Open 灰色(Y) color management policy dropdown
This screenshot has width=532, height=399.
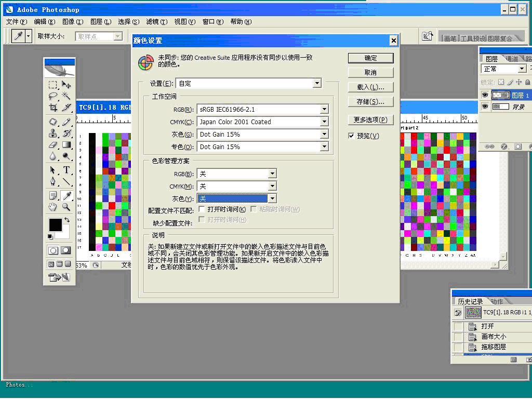tap(237, 198)
